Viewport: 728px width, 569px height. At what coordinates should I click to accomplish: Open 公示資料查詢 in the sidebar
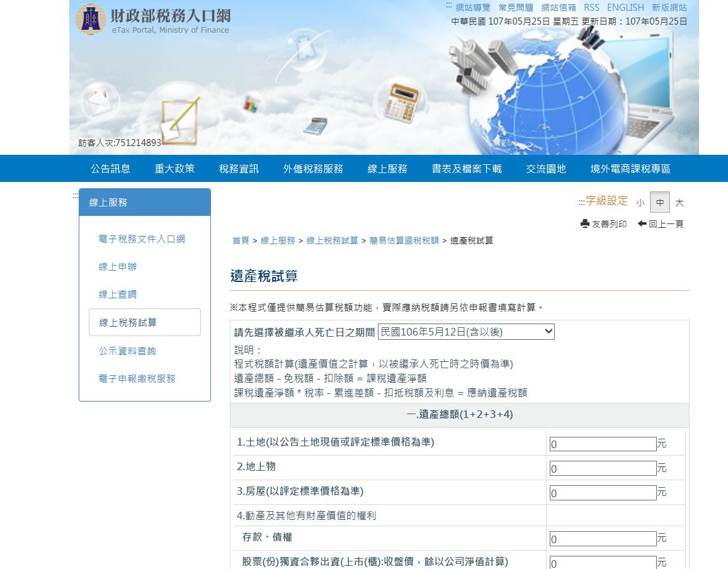(127, 351)
